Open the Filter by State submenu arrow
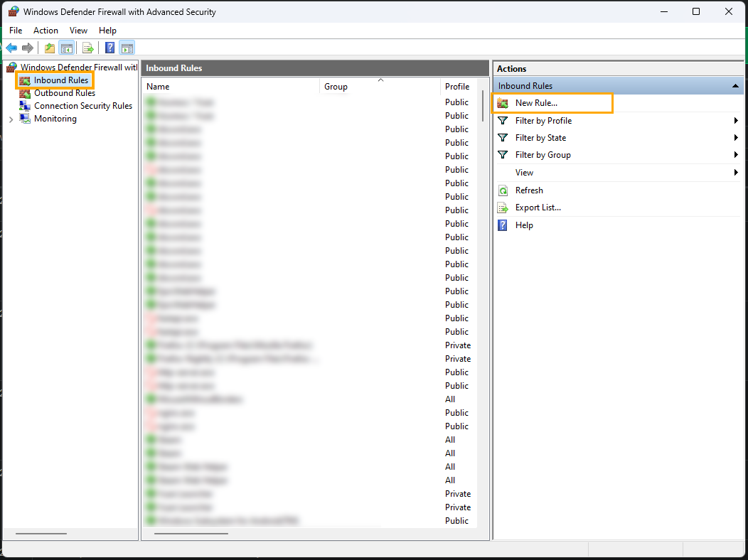 (736, 138)
